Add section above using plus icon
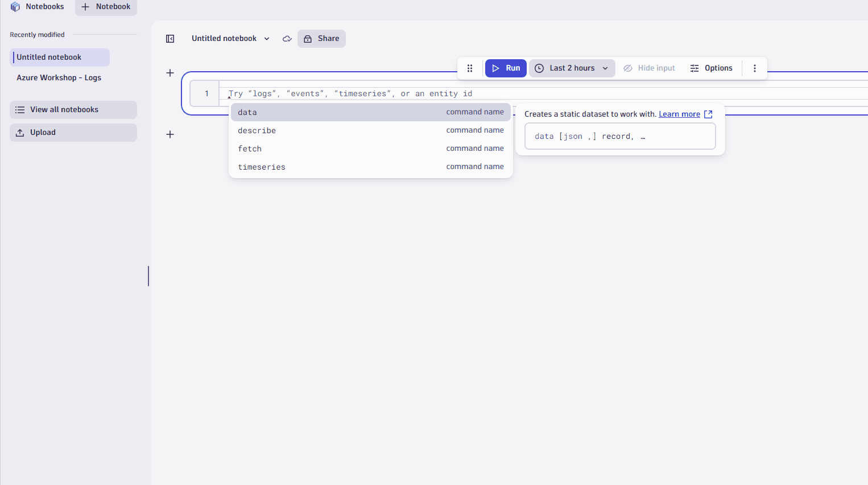 (170, 73)
